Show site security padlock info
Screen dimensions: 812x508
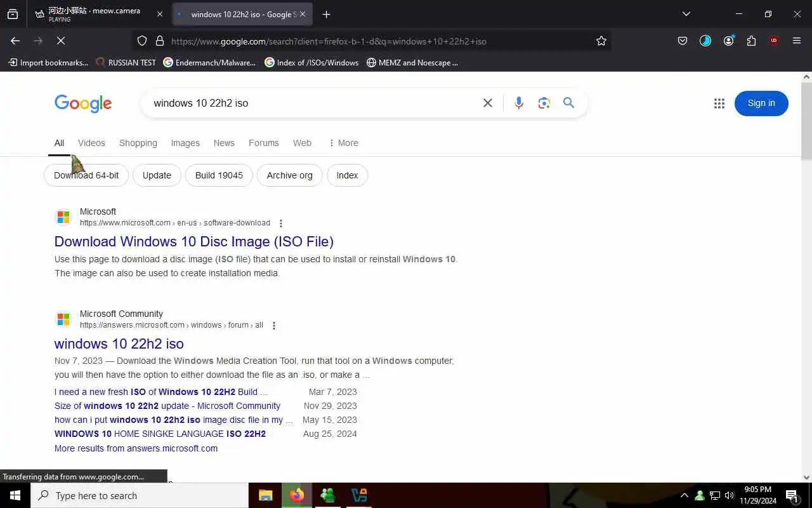(x=160, y=41)
